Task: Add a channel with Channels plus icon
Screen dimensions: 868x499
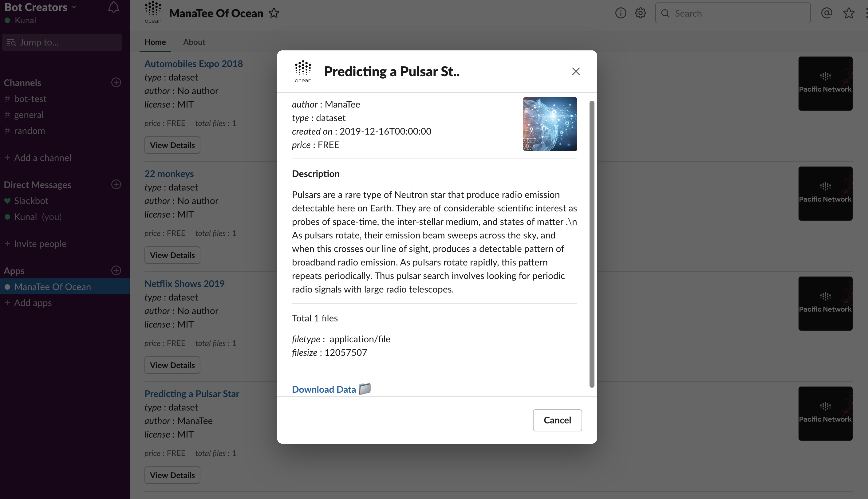Action: coord(116,82)
